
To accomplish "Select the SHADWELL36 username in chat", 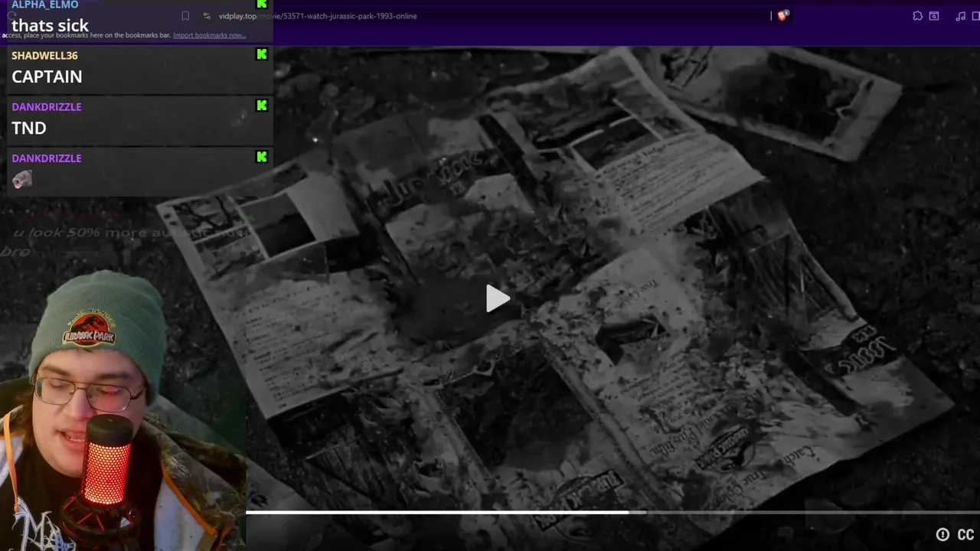I will [44, 55].
